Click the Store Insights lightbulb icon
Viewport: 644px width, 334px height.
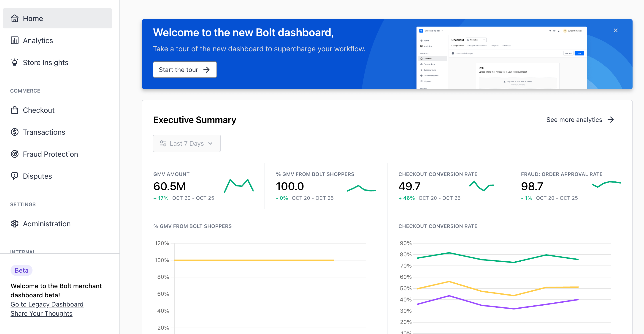[x=15, y=62]
